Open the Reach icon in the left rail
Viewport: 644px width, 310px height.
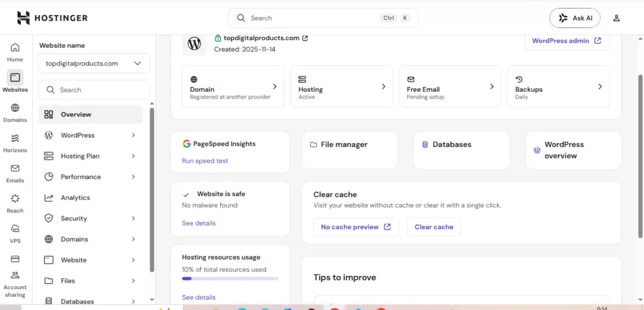(15, 199)
